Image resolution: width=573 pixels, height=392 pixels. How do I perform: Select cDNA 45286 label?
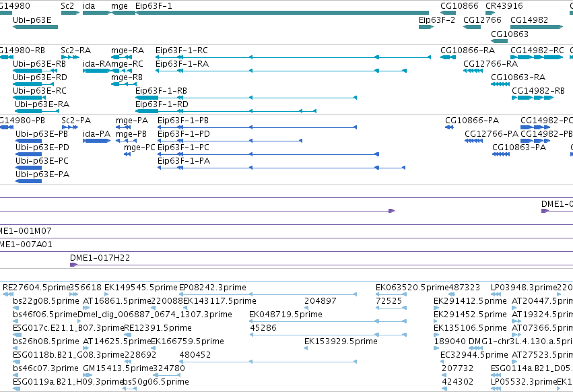263,328
